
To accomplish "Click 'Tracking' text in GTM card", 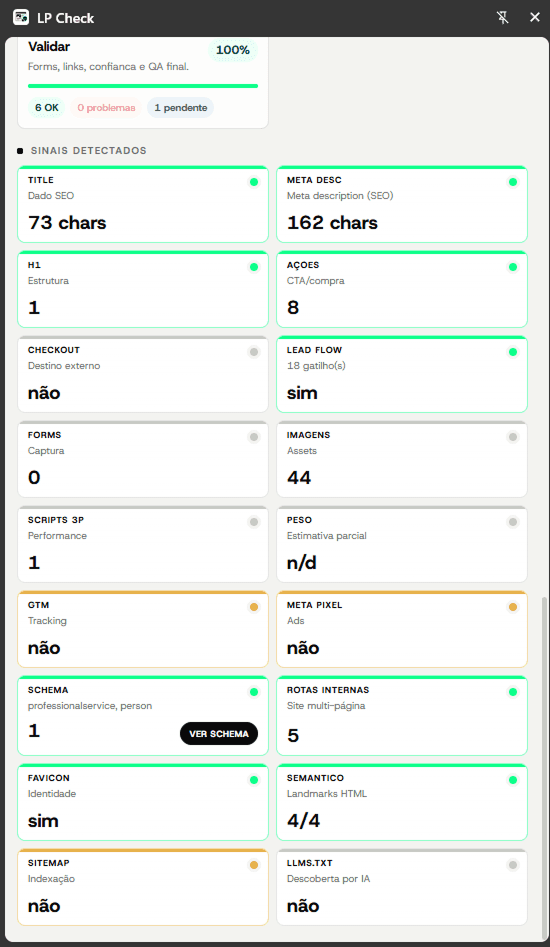I will tap(47, 621).
